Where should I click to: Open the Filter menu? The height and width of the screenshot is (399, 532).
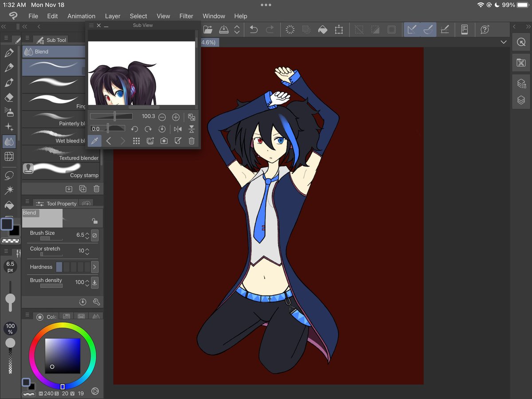pyautogui.click(x=186, y=16)
